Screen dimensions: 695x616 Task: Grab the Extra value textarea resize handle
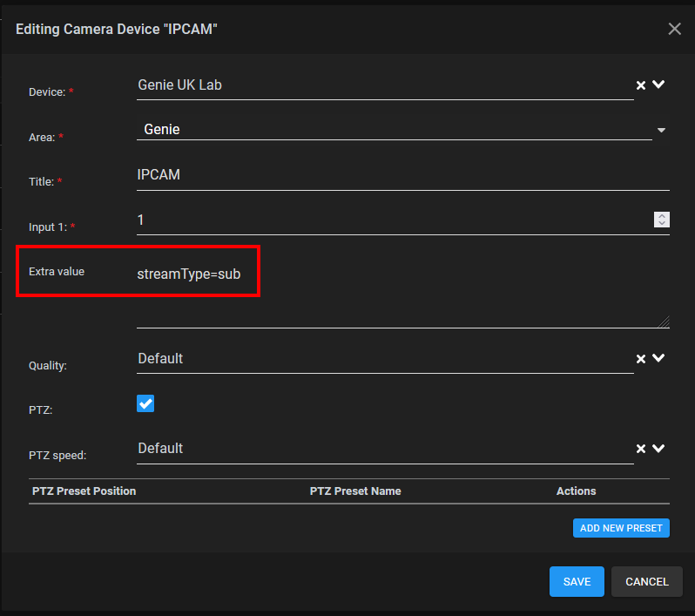click(664, 322)
